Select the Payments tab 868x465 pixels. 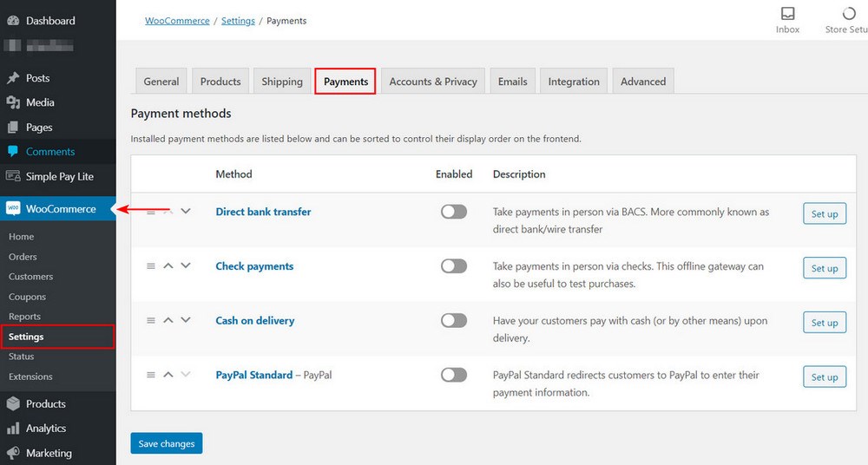(x=345, y=82)
